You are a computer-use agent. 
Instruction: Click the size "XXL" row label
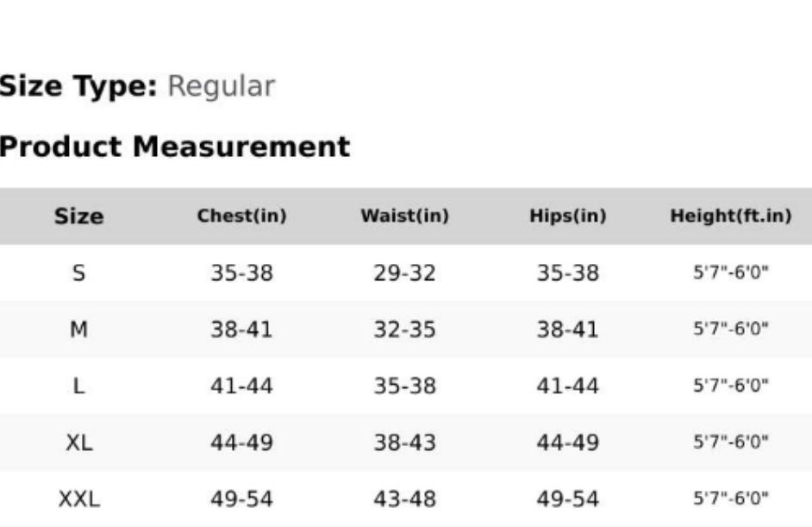pos(78,499)
